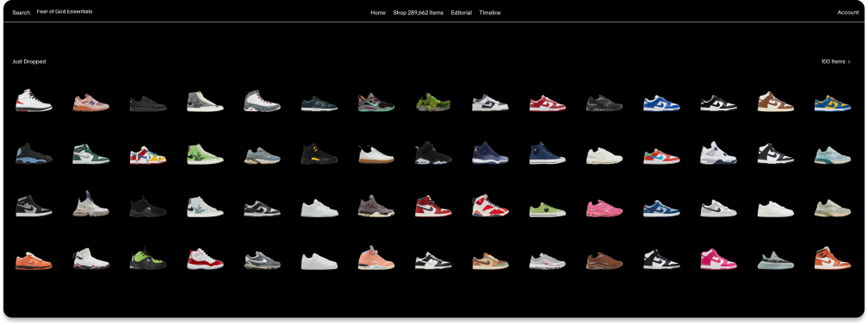Open the black and yellow Jordan 12 sneaker
This screenshot has width=868, height=325.
[319, 153]
